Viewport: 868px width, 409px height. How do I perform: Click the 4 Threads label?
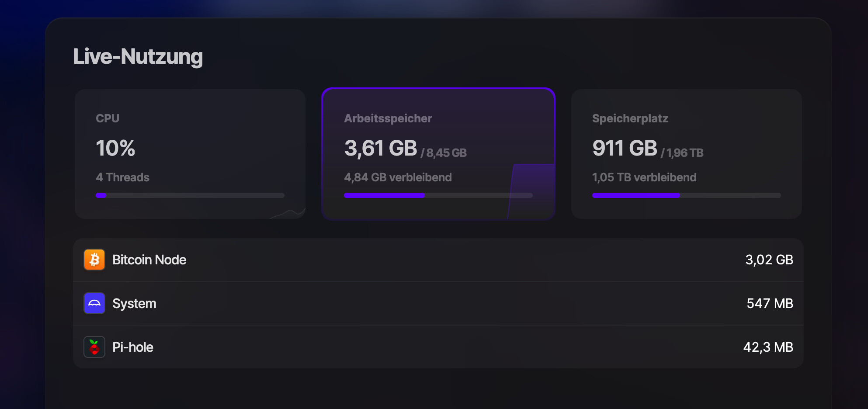pos(122,177)
